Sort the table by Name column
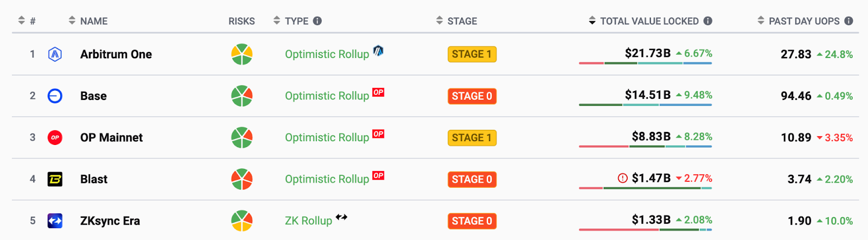868x240 pixels. point(93,21)
